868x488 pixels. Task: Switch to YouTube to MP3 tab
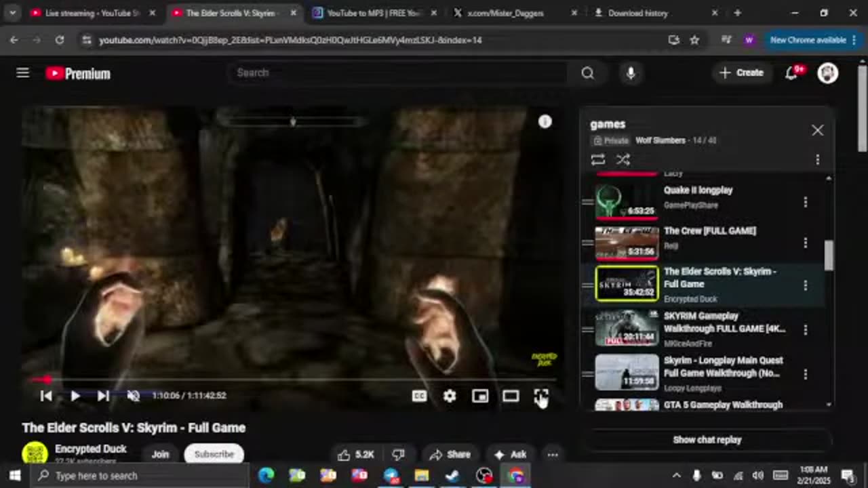click(x=374, y=13)
